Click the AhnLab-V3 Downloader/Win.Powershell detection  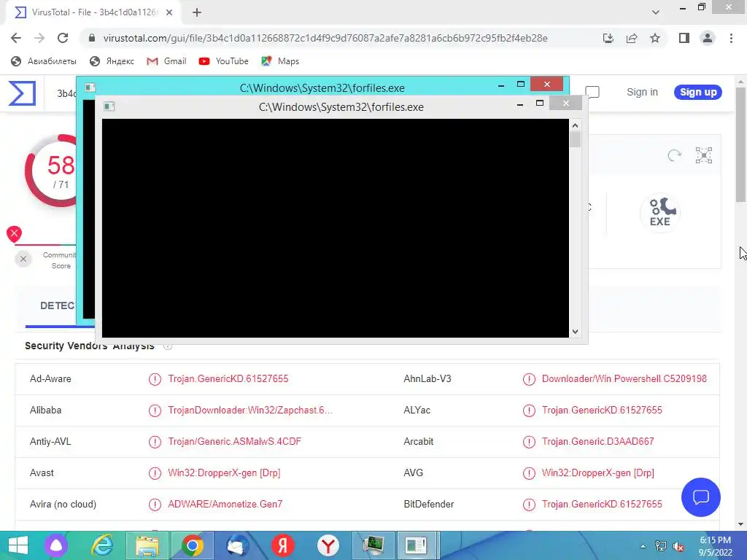click(624, 378)
